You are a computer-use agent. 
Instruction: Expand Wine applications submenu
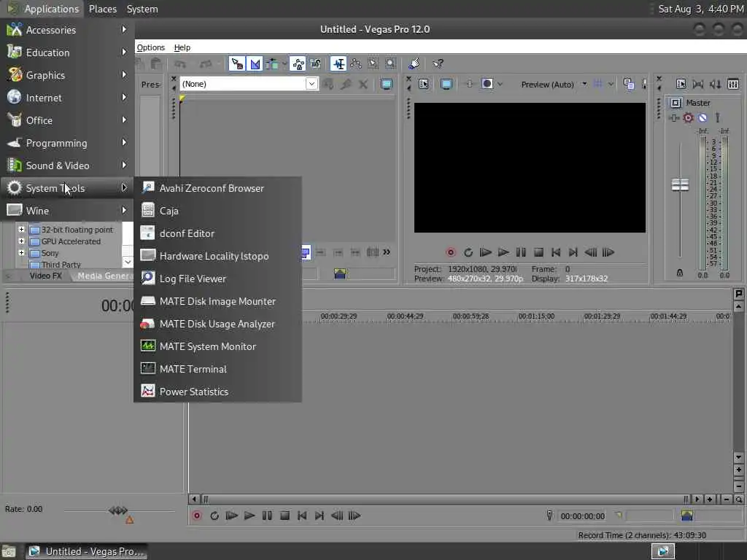[67, 211]
